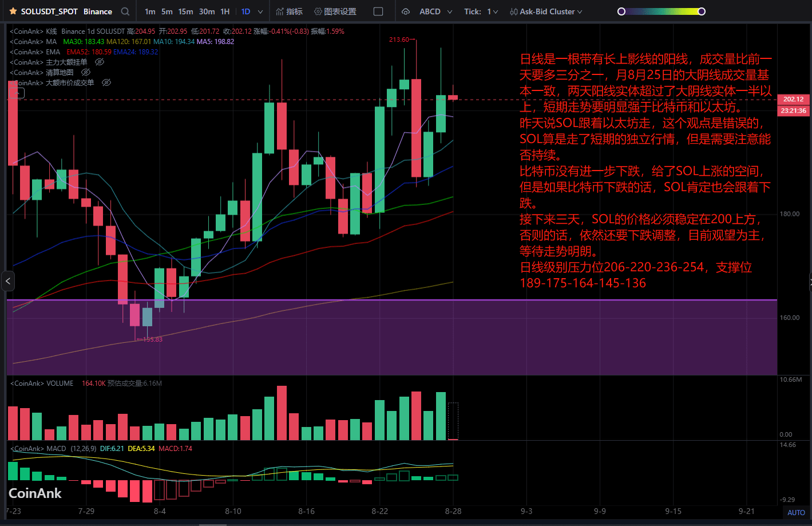Viewport: 812px width, 526px height.
Task: Click the fullscreen rectangle icon in the toolbar
Action: tap(378, 11)
